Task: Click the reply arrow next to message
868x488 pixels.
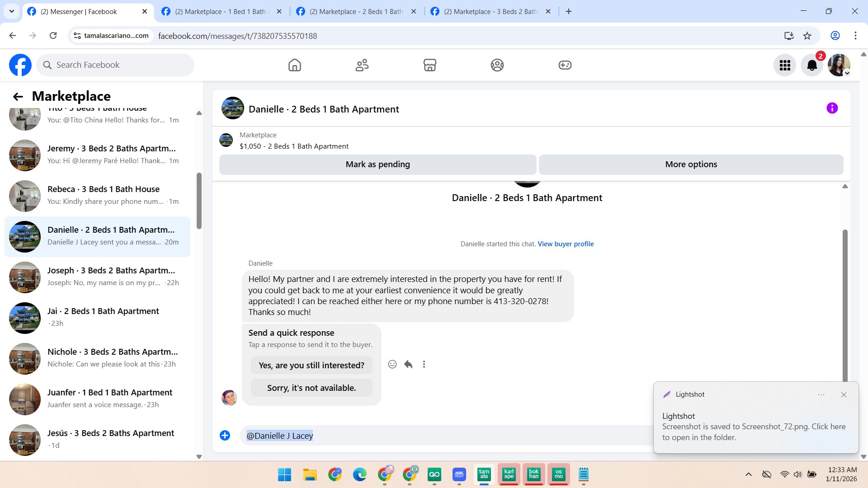Action: tap(408, 364)
